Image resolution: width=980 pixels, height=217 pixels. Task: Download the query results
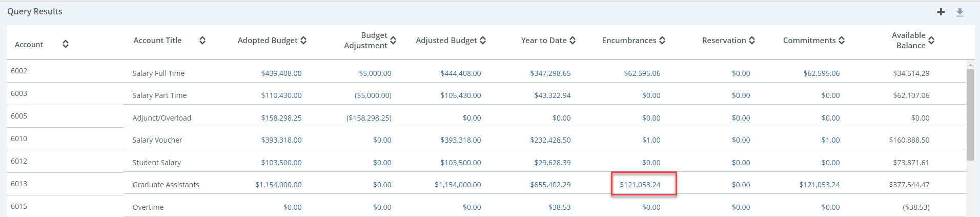[x=959, y=12]
